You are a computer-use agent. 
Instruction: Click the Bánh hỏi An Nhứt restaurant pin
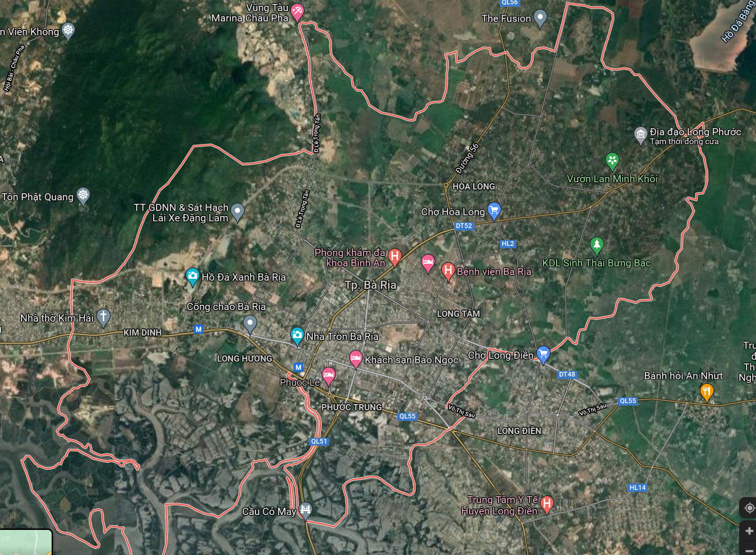click(706, 391)
